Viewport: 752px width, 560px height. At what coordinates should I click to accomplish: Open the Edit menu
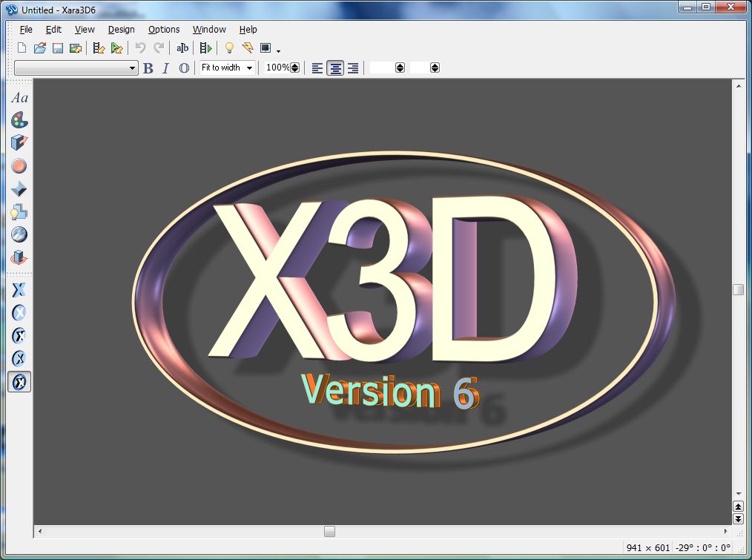[x=53, y=29]
